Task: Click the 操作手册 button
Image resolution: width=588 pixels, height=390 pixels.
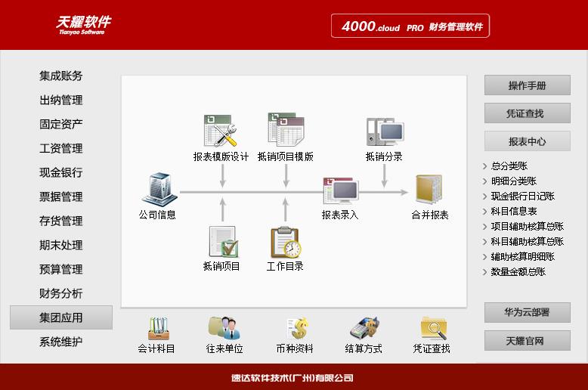Action: coord(527,85)
